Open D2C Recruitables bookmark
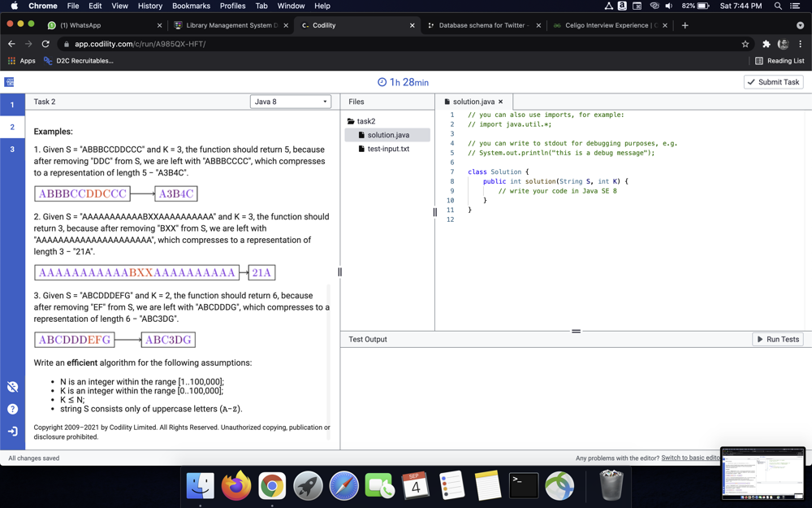The image size is (812, 508). tap(78, 61)
